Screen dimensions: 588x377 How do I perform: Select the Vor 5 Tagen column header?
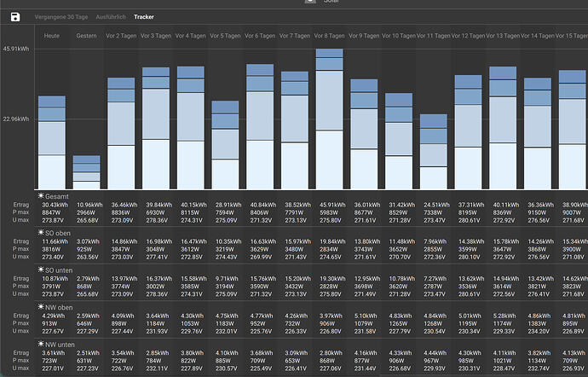point(225,36)
